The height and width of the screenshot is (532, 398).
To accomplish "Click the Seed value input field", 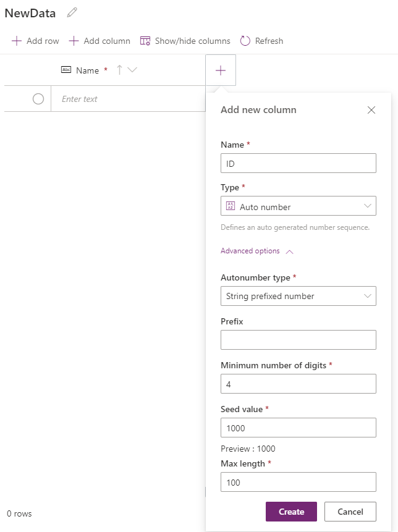I will [298, 428].
